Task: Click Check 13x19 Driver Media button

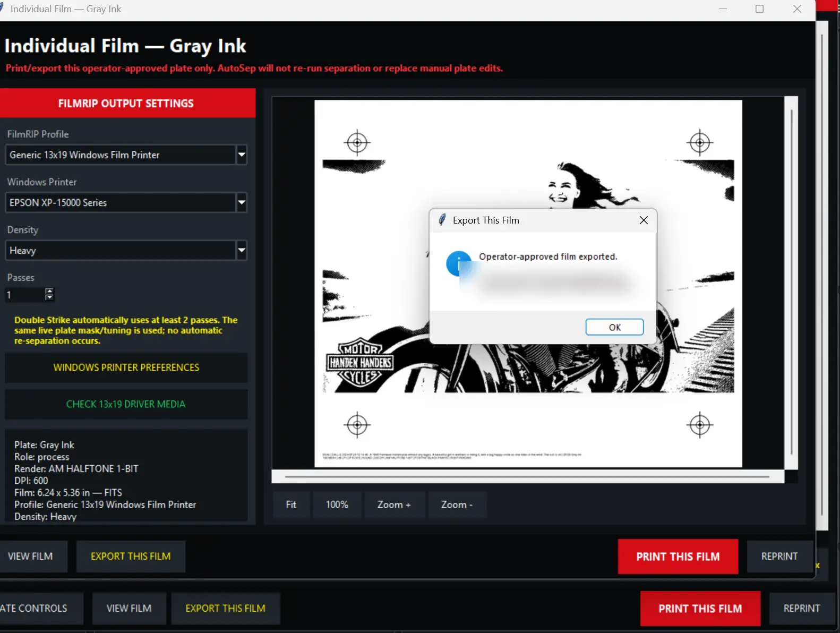Action: tap(126, 404)
